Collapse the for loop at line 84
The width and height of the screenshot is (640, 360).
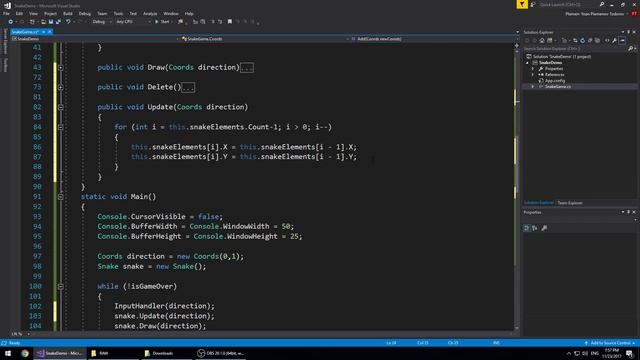tap(60, 127)
